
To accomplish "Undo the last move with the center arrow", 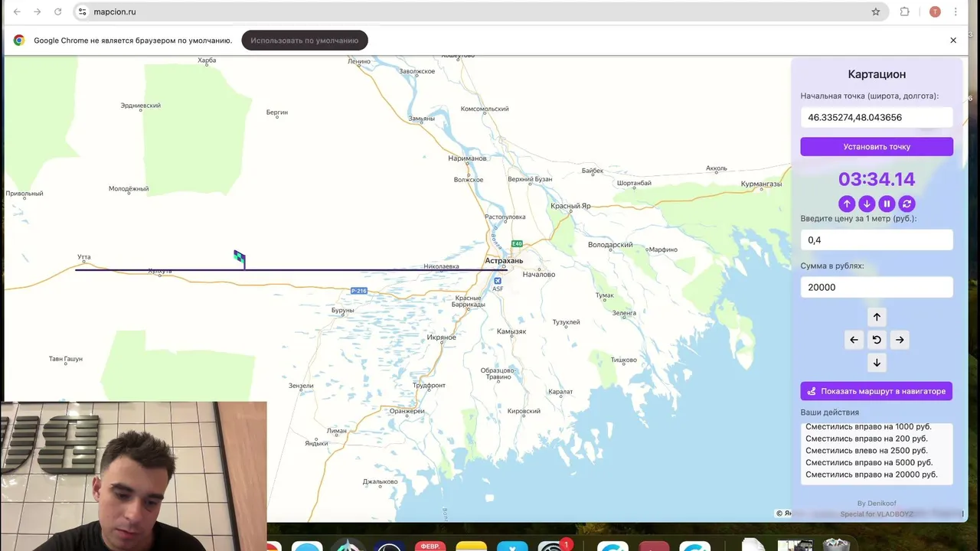I will click(877, 340).
